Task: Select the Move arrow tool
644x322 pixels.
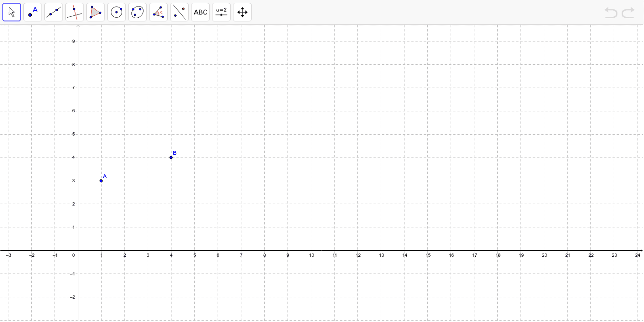Action: [x=12, y=12]
